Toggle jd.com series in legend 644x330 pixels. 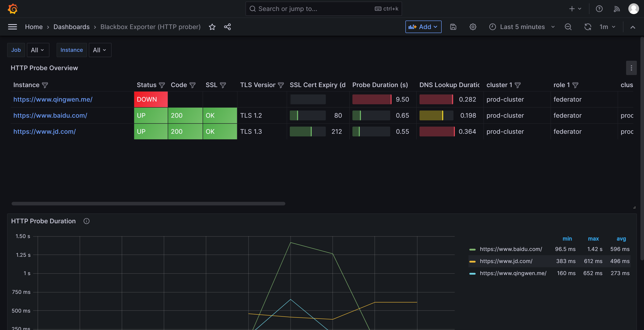tap(506, 261)
